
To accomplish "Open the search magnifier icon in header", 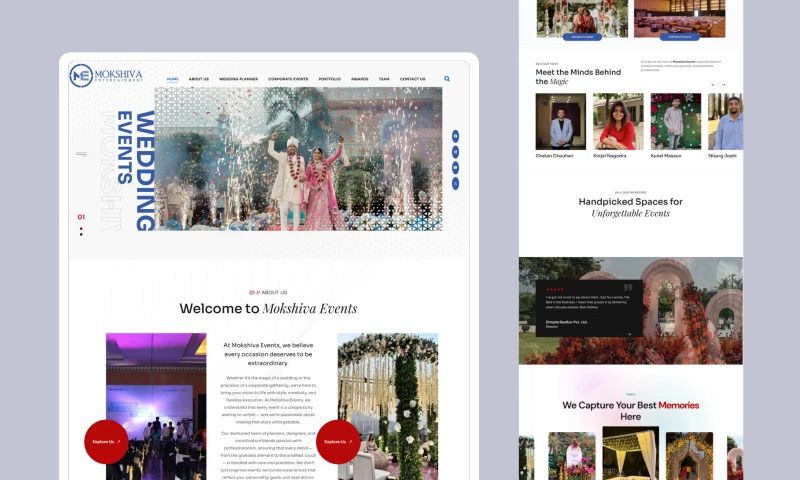I will (x=447, y=79).
